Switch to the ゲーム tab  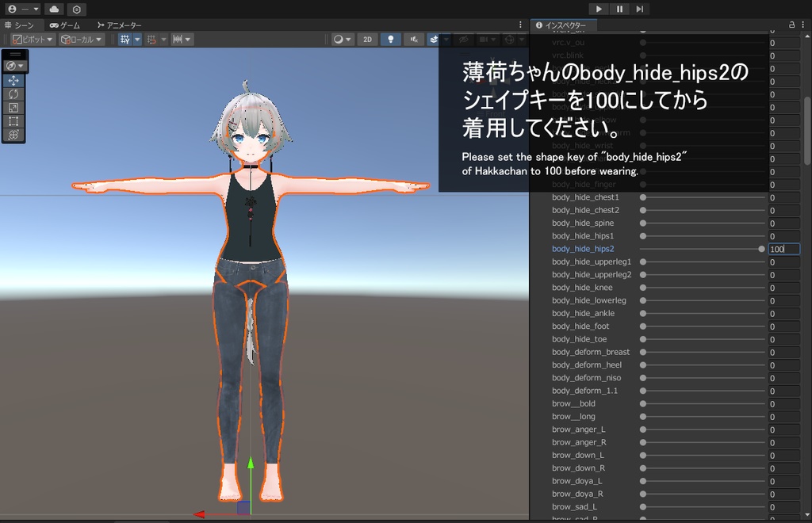coord(65,25)
